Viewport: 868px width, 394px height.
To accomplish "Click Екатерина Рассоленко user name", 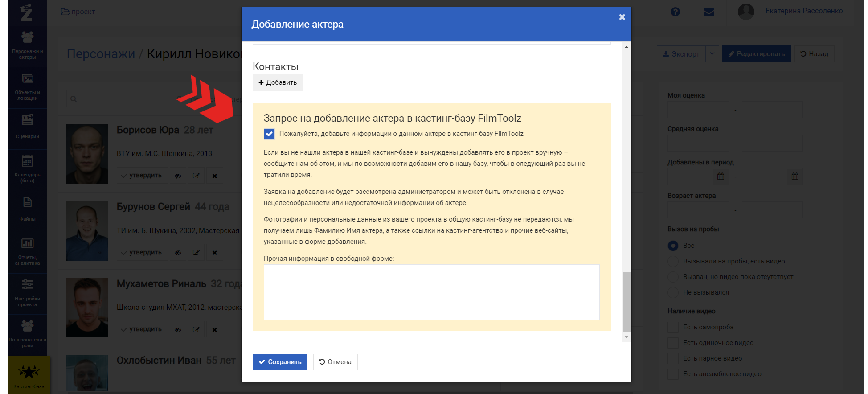I will click(804, 11).
